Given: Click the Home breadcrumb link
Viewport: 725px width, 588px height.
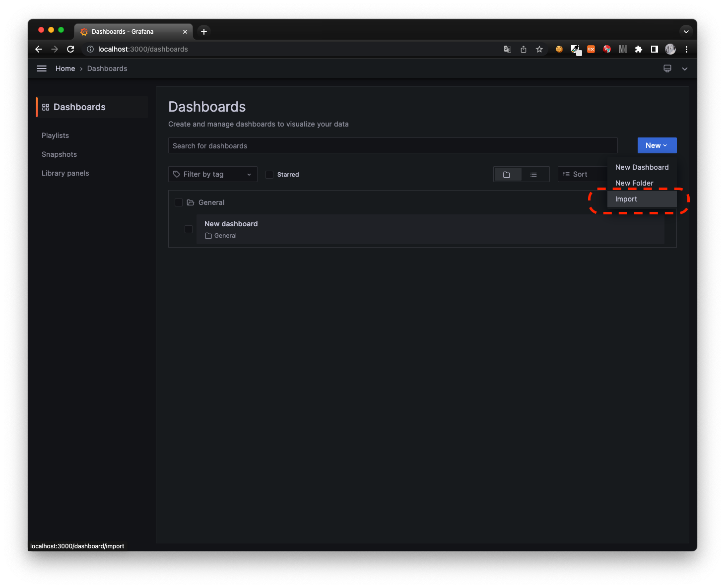Looking at the screenshot, I should (x=65, y=68).
